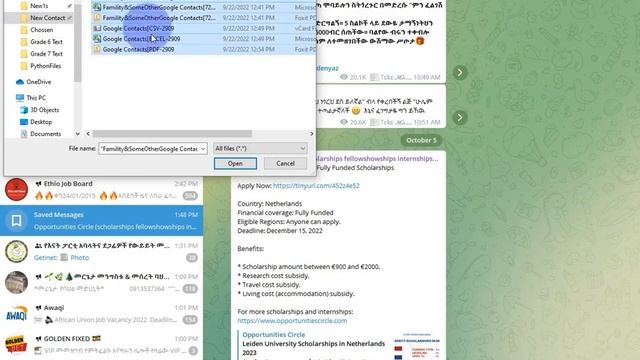The height and width of the screenshot is (360, 640).
Task: Select the Google Contacts Excel-2909 file
Action: tap(141, 39)
